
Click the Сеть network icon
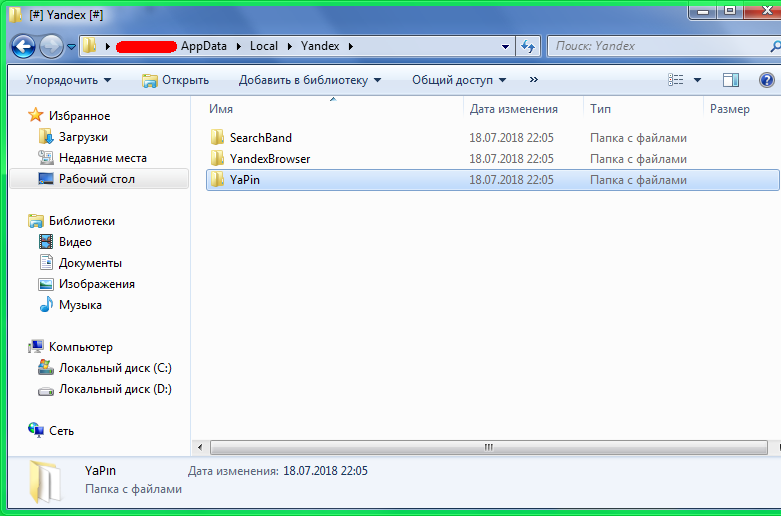coord(36,430)
